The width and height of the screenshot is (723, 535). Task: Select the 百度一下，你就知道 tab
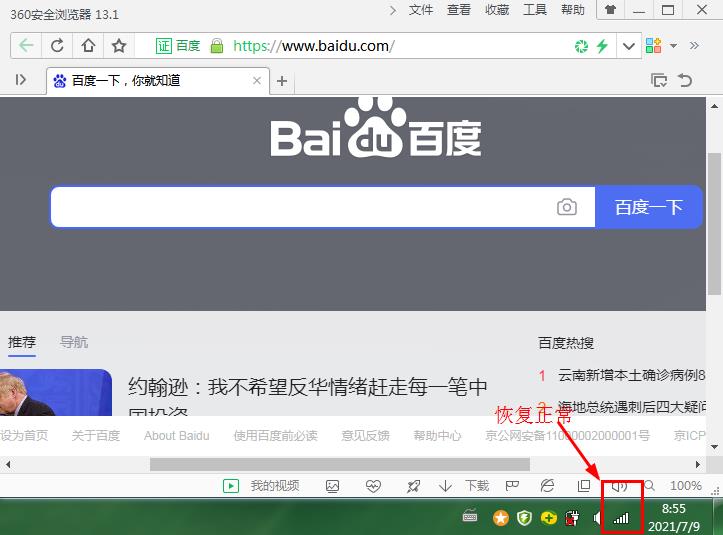click(x=158, y=81)
